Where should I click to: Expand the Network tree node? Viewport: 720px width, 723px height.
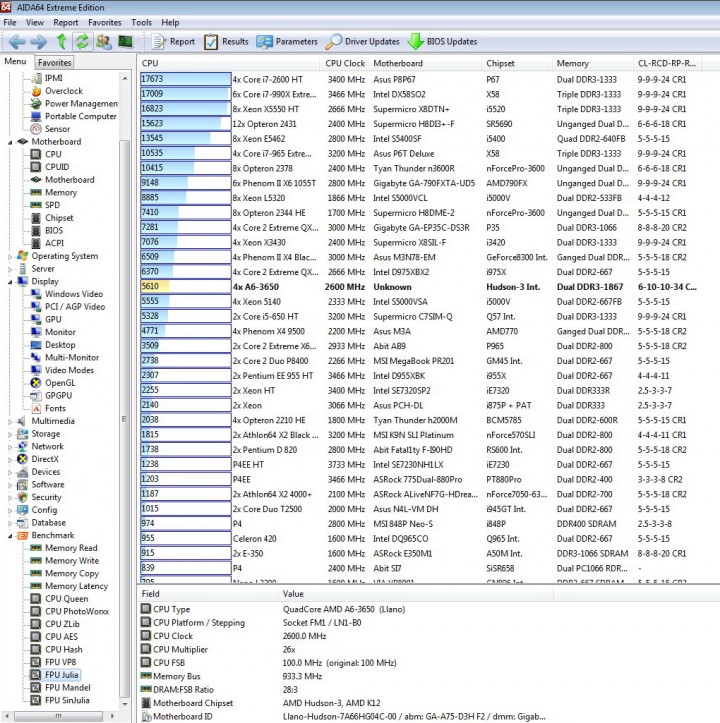coord(10,447)
